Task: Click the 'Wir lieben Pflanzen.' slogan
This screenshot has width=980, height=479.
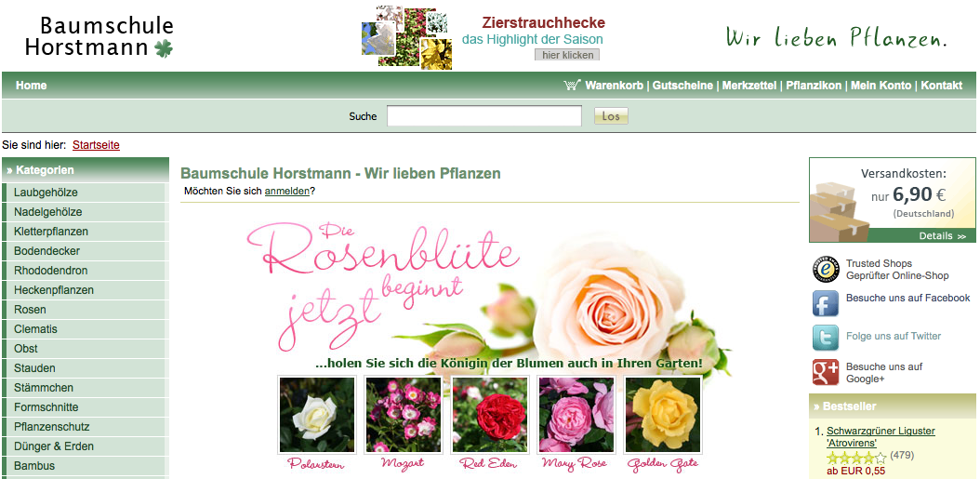Action: click(836, 37)
